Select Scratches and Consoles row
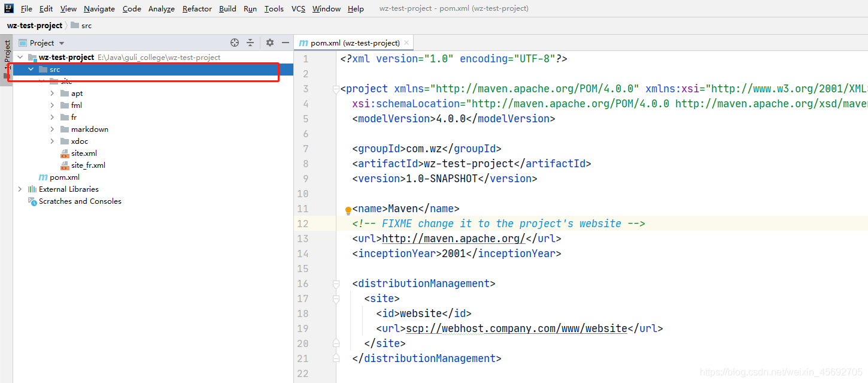The image size is (868, 383). click(x=153, y=201)
